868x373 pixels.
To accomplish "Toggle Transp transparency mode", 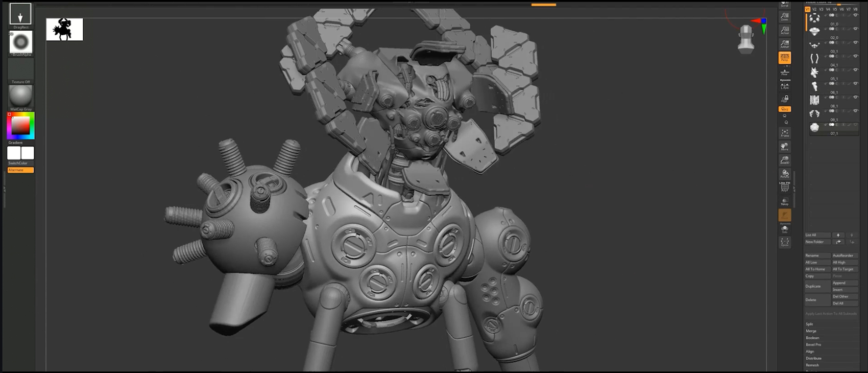I will (x=785, y=201).
